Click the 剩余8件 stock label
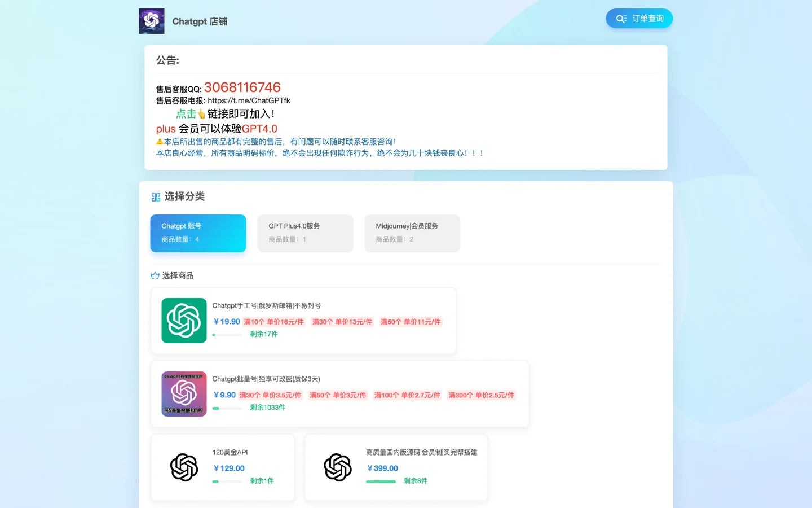The image size is (812, 508). coord(416,481)
